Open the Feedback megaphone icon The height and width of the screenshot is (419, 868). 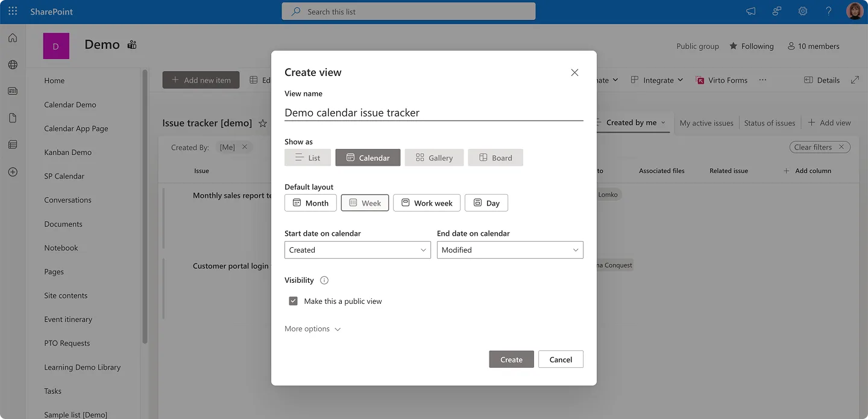click(750, 11)
